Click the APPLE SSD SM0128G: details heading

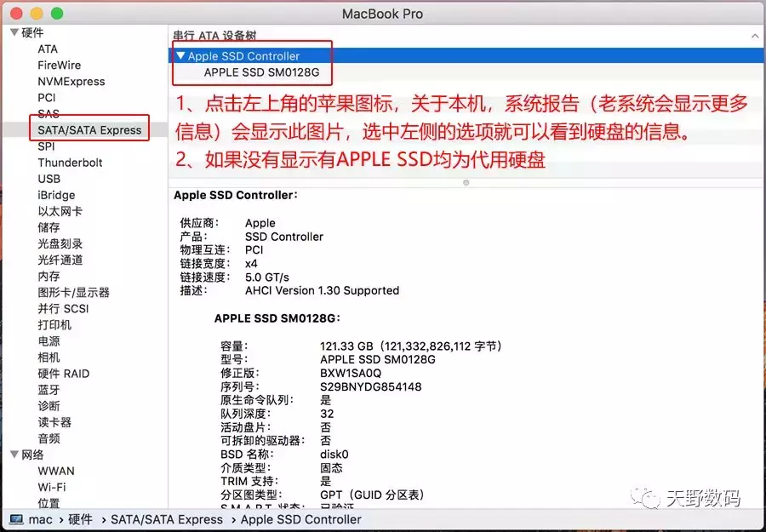tap(277, 318)
